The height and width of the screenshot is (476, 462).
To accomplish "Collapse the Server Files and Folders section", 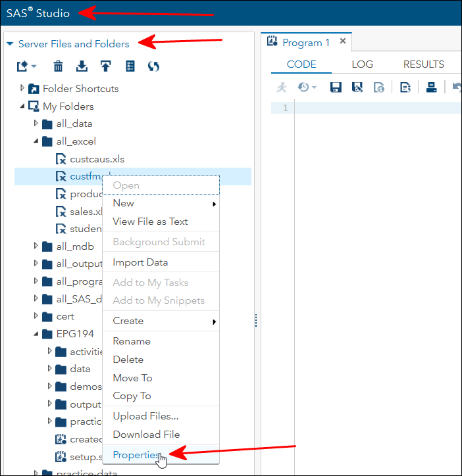I will 10,44.
